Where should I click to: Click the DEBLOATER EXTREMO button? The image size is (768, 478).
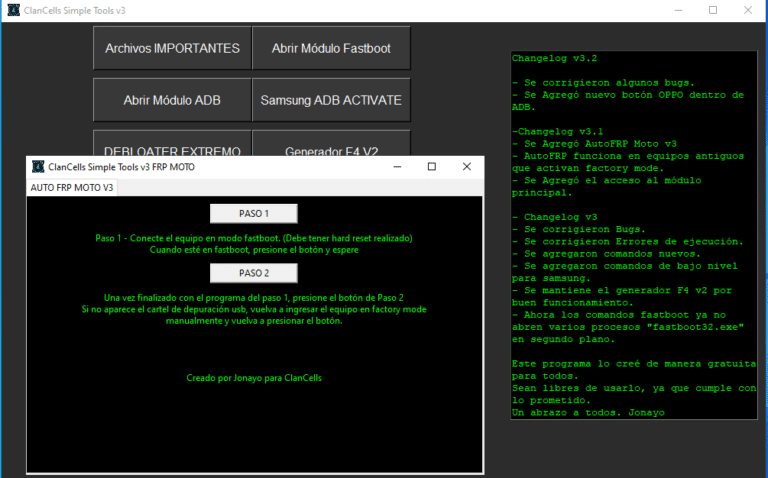tap(172, 143)
